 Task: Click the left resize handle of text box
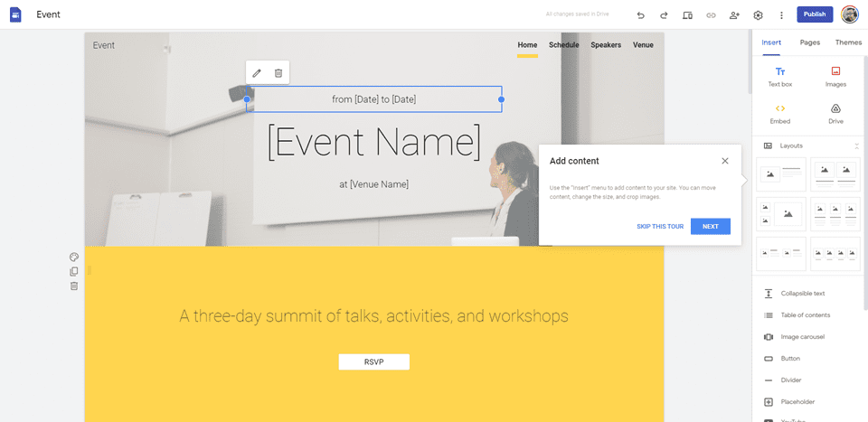tap(247, 99)
